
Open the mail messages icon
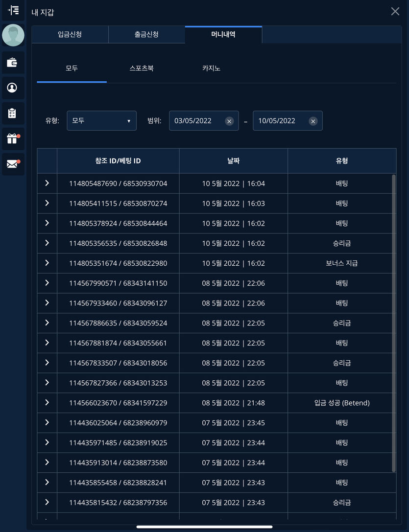[12, 164]
